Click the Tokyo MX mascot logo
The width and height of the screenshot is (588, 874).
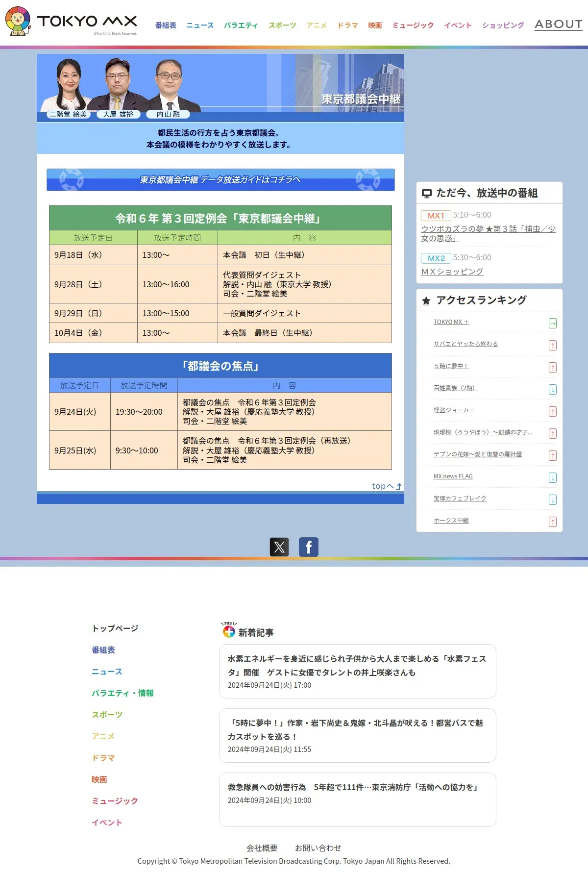pyautogui.click(x=18, y=21)
